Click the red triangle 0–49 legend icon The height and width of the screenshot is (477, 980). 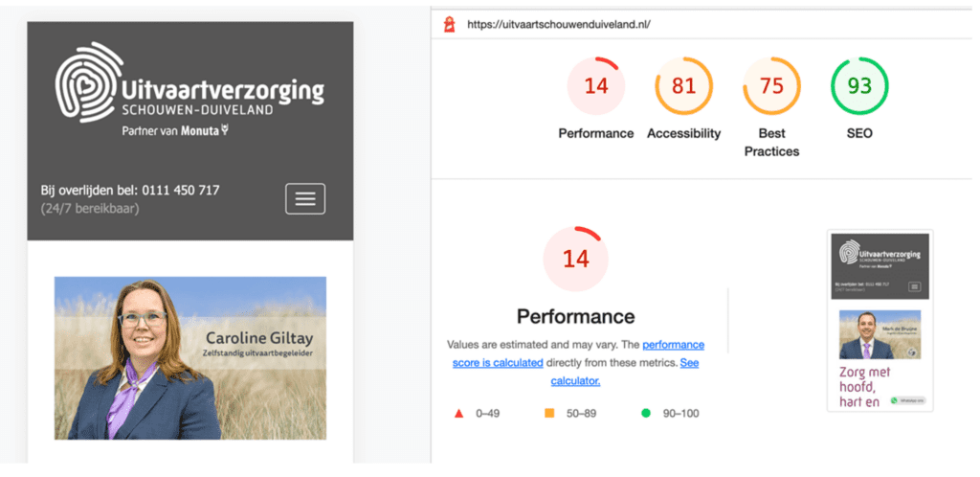[x=458, y=413]
